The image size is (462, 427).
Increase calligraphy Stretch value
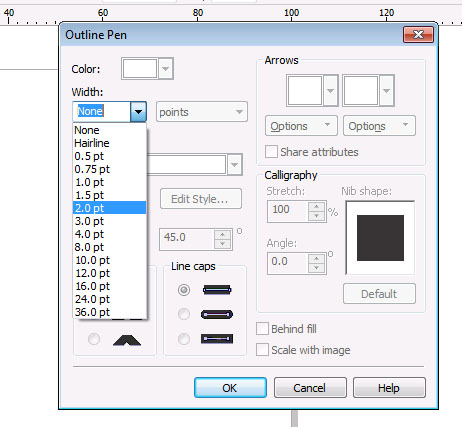click(x=316, y=207)
